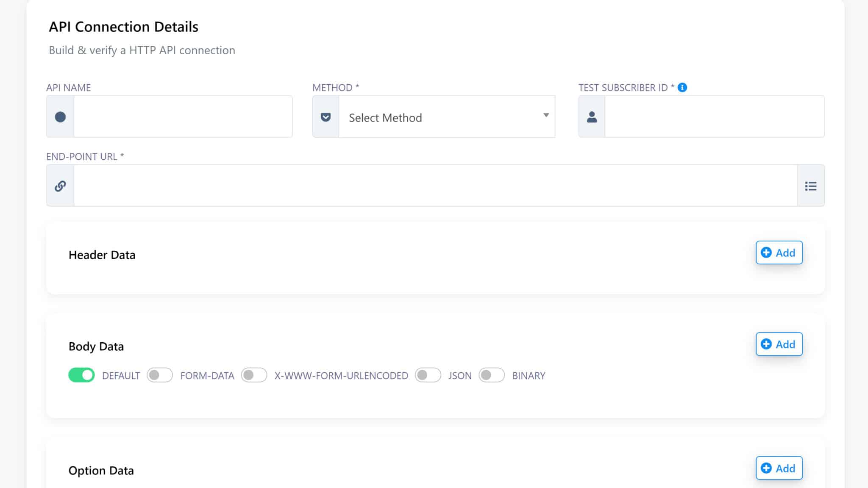Click the Test Subscriber ID input field
This screenshot has width=868, height=488.
714,117
